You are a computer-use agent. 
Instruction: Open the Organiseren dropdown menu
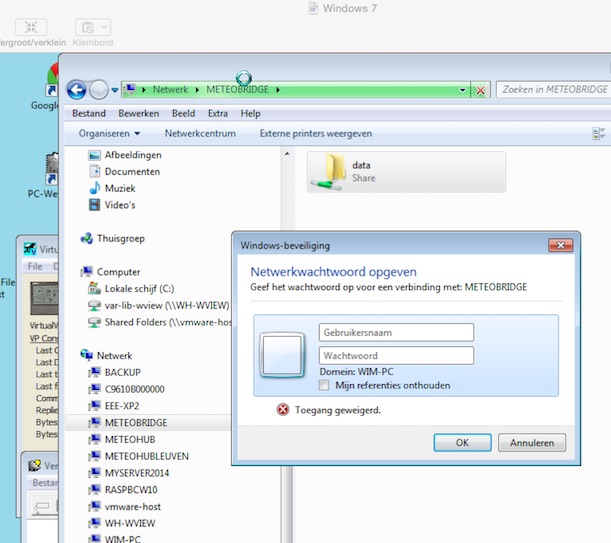point(109,133)
